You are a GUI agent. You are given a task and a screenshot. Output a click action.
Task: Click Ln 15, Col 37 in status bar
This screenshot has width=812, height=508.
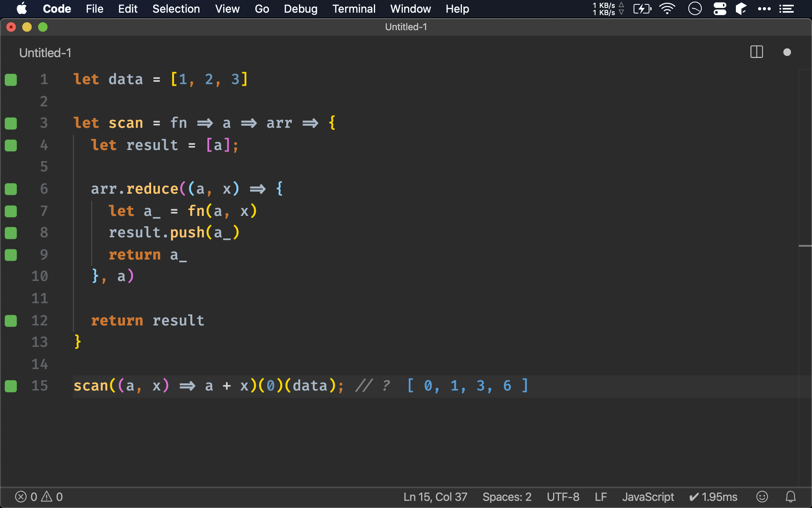[x=435, y=497]
